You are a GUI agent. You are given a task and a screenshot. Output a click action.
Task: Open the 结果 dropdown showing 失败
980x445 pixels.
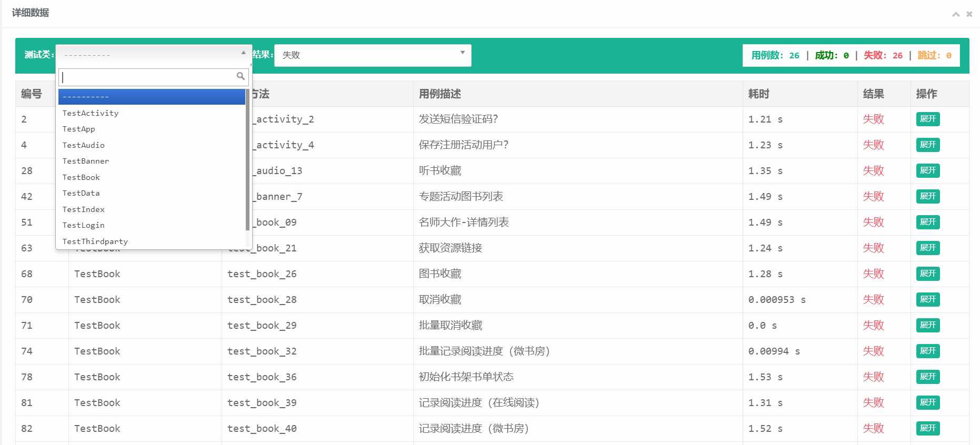(373, 55)
